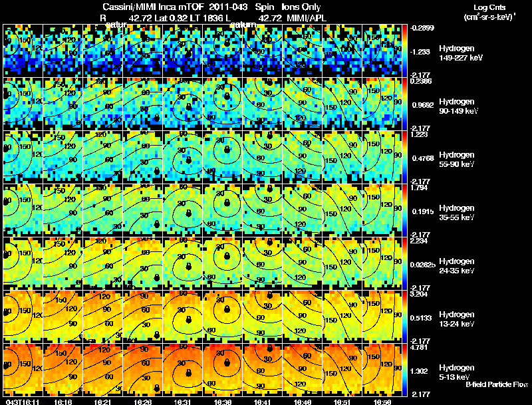
Task: Click the '-1.233' color scale value
Action: (x=420, y=52)
